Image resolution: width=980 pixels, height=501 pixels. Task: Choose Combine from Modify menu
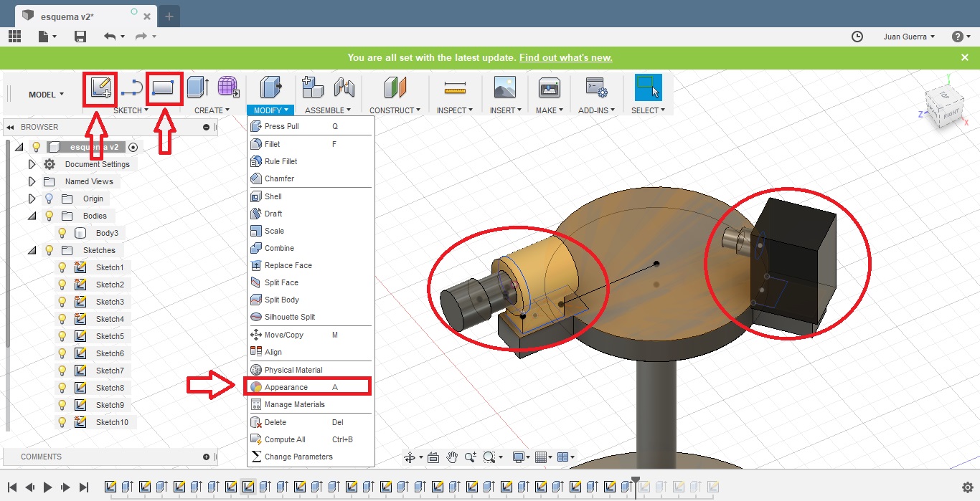point(310,248)
